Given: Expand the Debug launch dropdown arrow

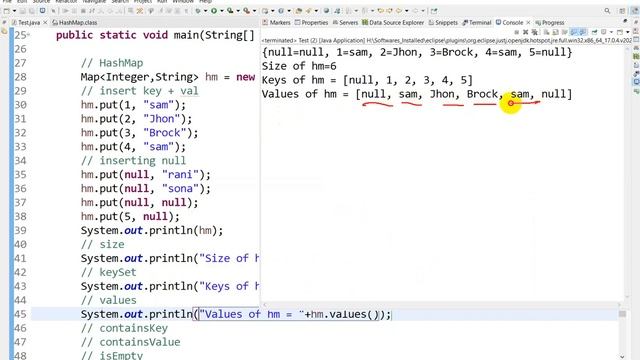Looking at the screenshot, I should pyautogui.click(x=205, y=11).
